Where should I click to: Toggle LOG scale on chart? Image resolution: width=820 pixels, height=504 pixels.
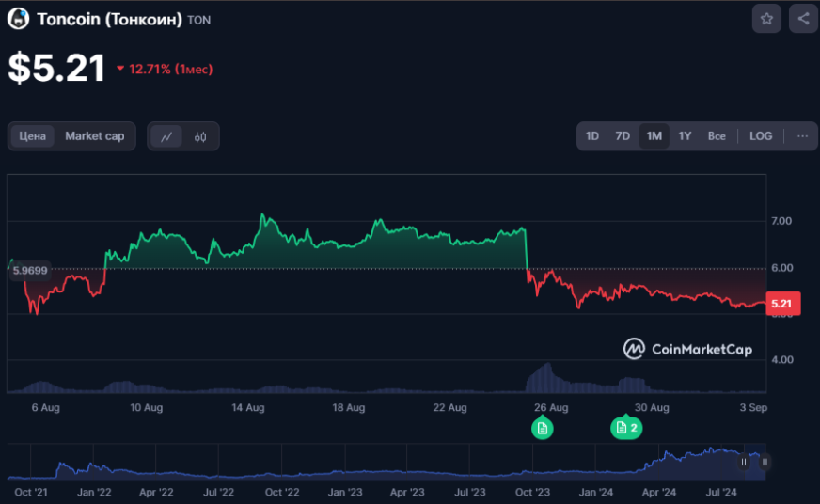[x=761, y=136]
